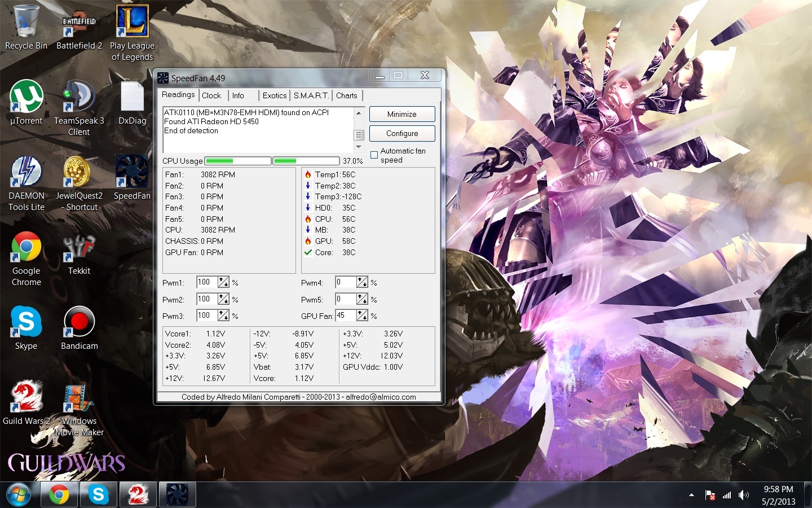The image size is (812, 508).
Task: Click SpeedFan taskbar button
Action: click(178, 495)
